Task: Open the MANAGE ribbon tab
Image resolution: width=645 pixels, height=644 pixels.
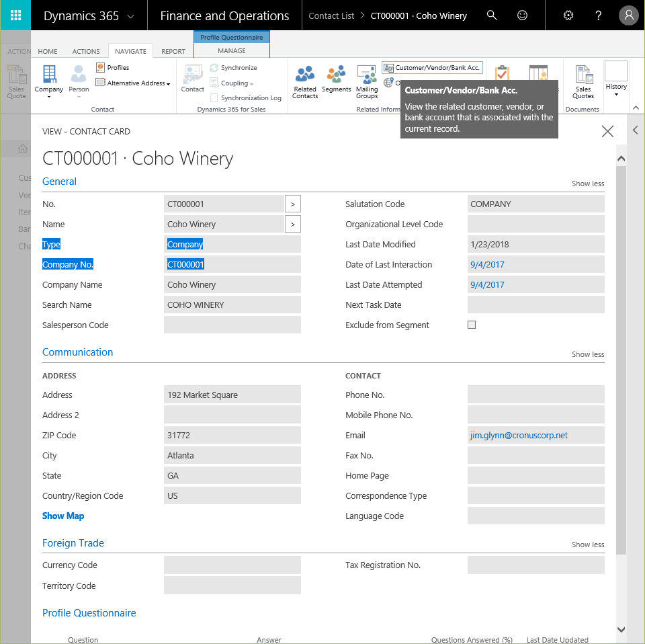Action: 232,50
